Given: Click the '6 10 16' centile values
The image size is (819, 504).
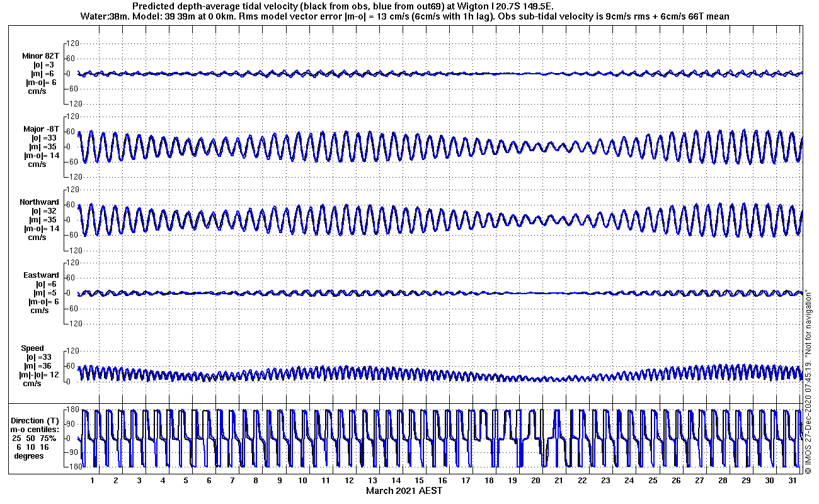Looking at the screenshot, I should click(33, 447).
